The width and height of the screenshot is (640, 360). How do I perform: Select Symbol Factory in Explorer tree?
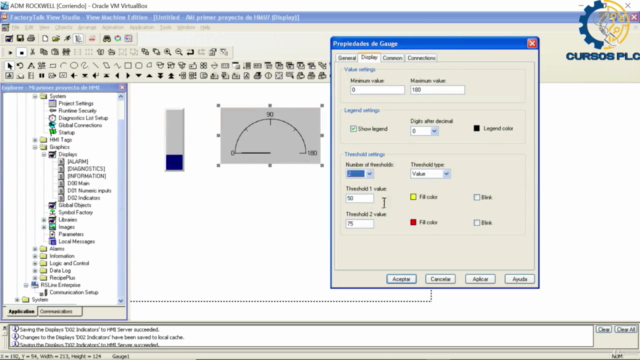pos(76,212)
